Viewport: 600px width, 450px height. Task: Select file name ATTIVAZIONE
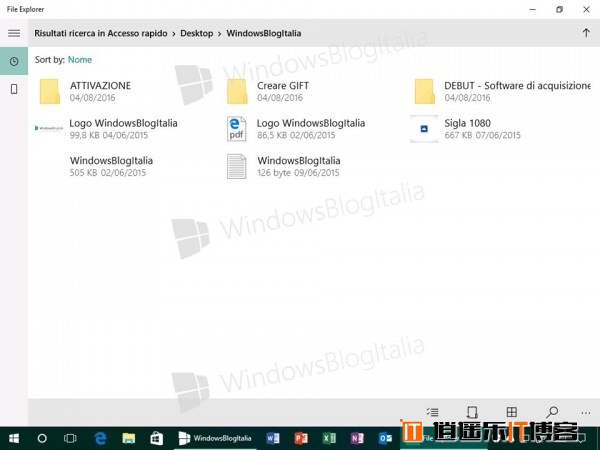pos(100,86)
